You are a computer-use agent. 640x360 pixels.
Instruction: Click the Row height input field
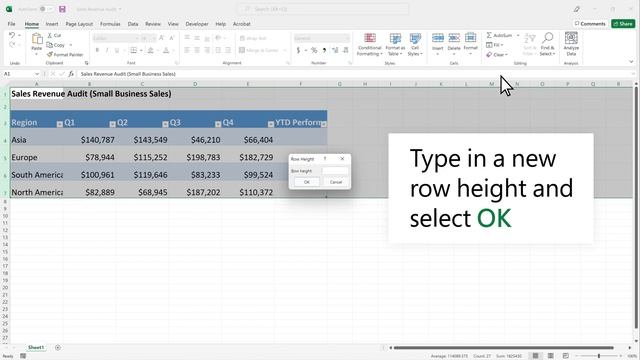[x=335, y=171]
